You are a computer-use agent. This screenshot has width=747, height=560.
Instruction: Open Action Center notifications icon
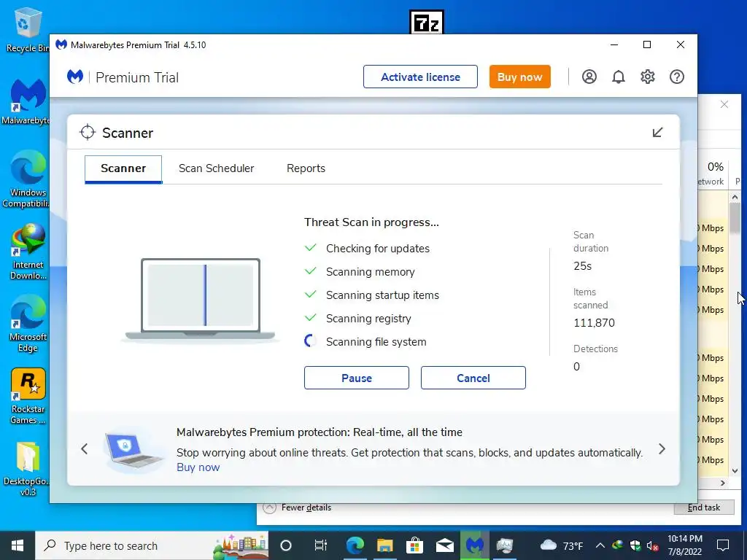(x=723, y=545)
